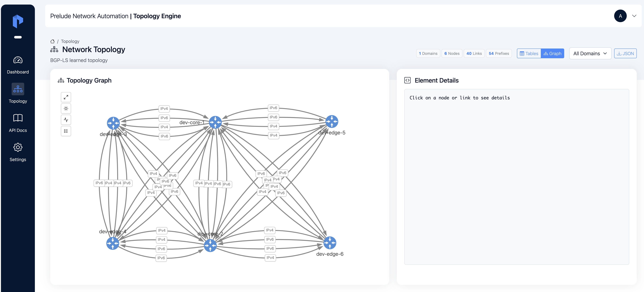This screenshot has height=292, width=644.
Task: Select the dev-edge-5 router node
Action: (x=332, y=121)
